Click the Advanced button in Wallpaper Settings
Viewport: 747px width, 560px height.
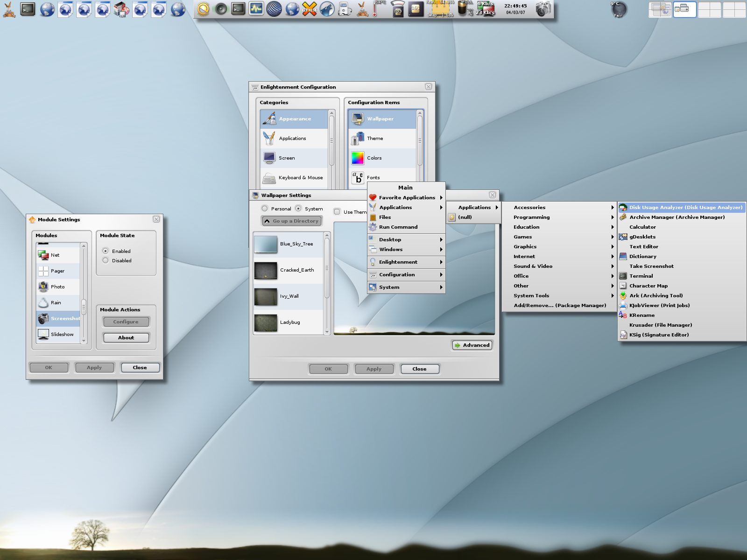click(x=472, y=345)
